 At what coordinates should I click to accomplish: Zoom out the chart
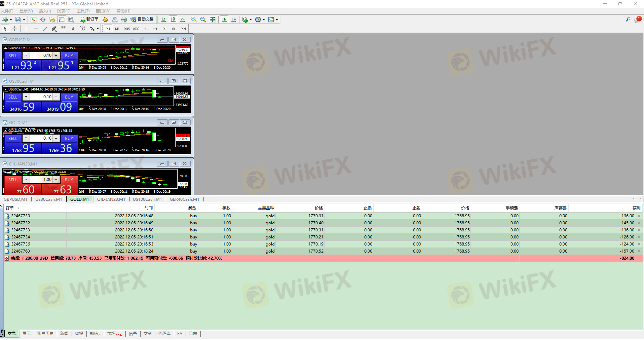[x=203, y=20]
